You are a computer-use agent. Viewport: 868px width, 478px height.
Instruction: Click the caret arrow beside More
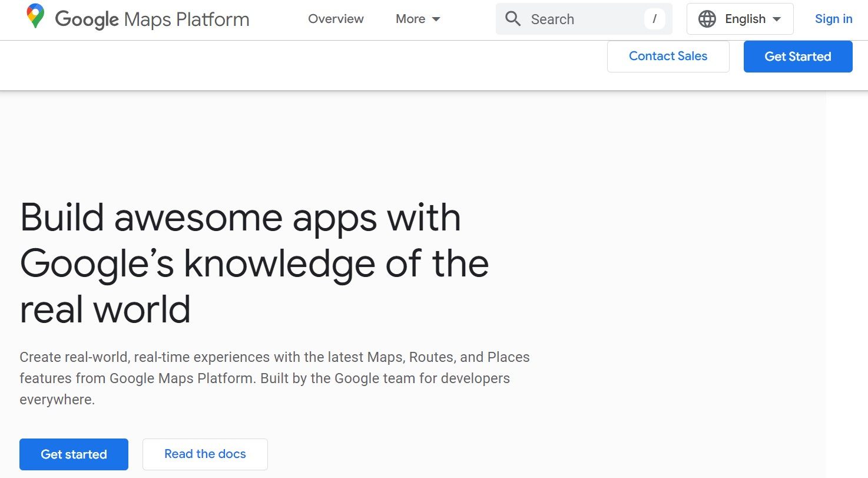pos(436,19)
